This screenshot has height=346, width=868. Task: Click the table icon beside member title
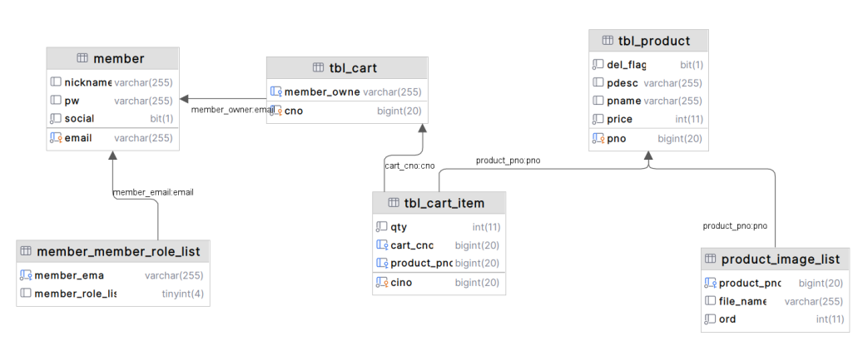pyautogui.click(x=82, y=59)
